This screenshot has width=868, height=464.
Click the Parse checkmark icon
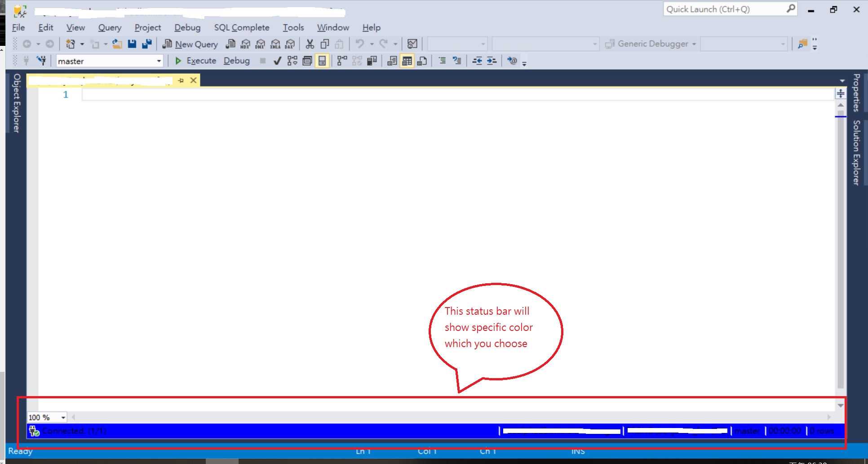(x=277, y=61)
